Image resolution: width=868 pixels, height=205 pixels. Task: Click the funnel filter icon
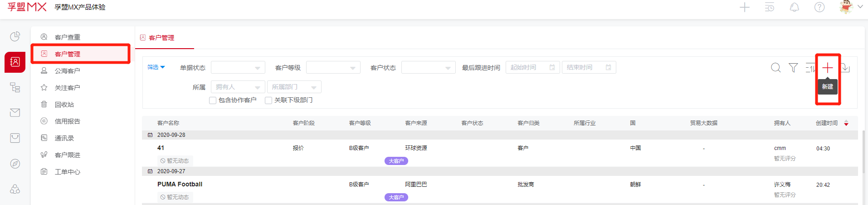793,68
